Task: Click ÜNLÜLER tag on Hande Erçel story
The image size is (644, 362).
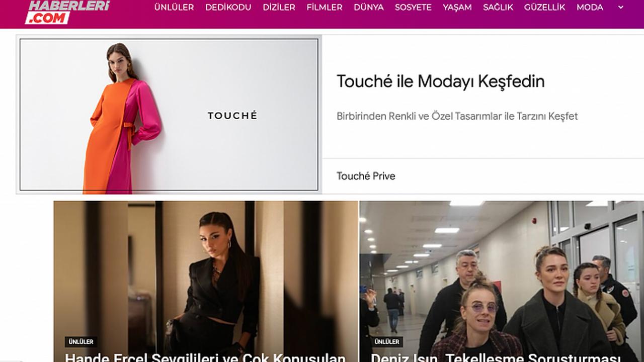Action: tap(81, 342)
